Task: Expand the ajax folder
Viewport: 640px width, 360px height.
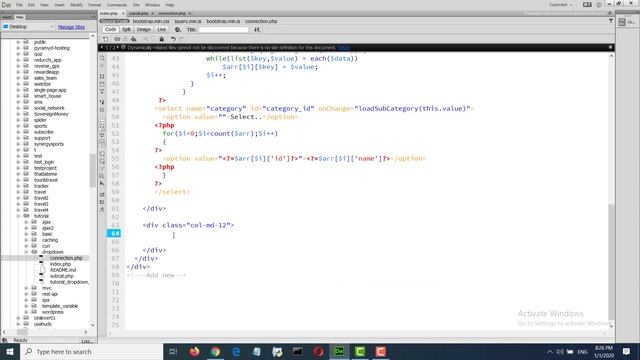Action: click(26, 222)
